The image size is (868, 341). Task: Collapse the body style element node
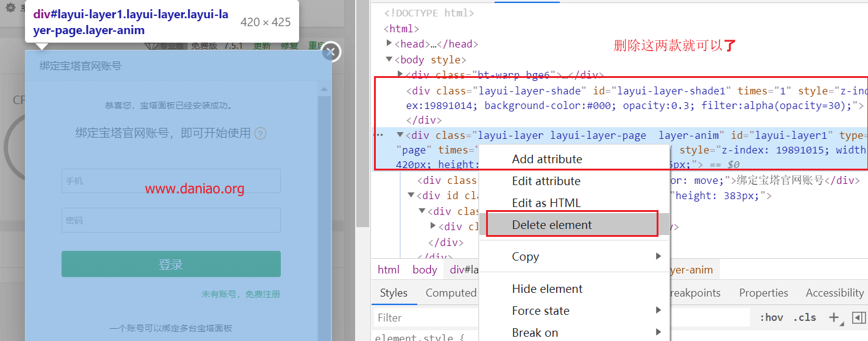[x=390, y=59]
